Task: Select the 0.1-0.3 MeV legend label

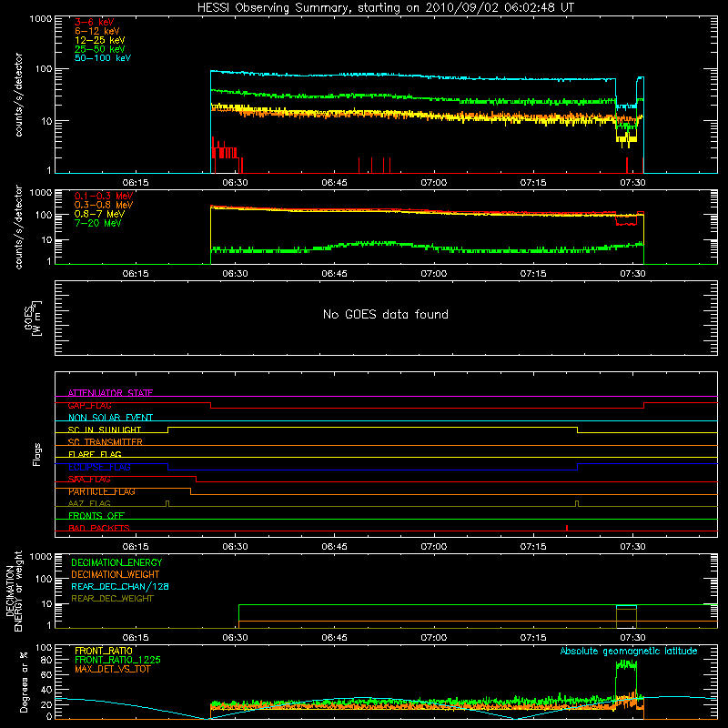Action: pos(104,196)
